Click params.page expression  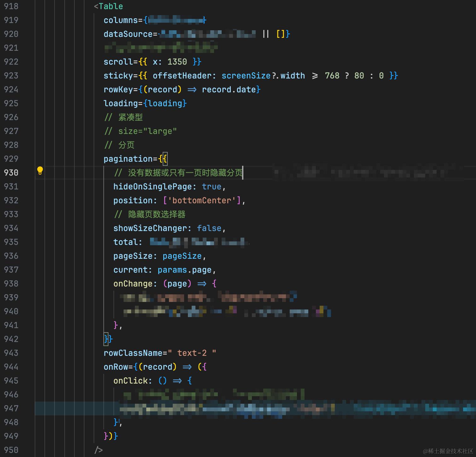[184, 270]
